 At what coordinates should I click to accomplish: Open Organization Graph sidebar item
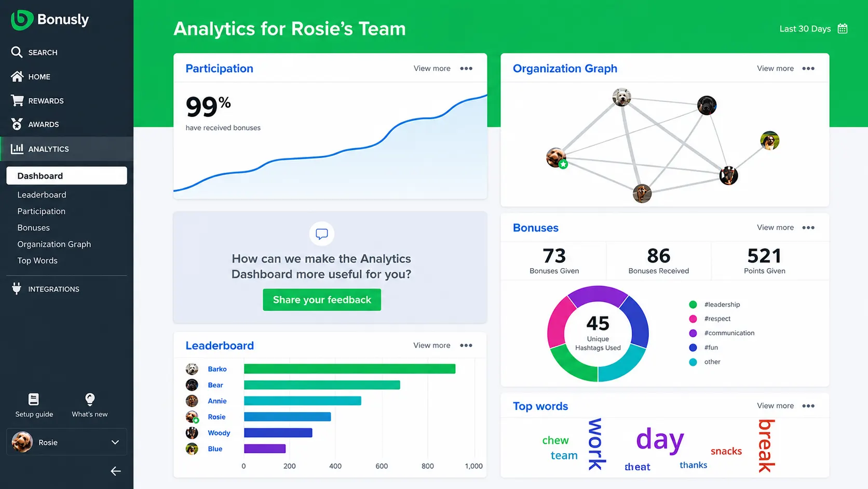pos(54,244)
